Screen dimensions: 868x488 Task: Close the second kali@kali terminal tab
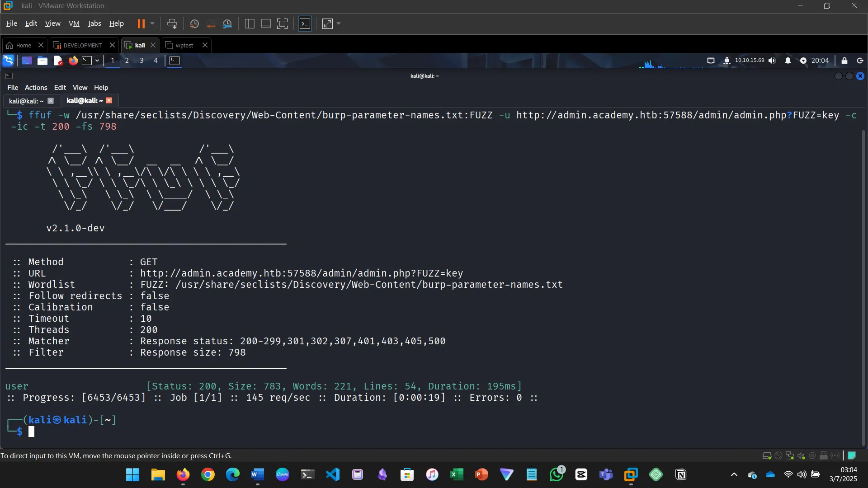pyautogui.click(x=109, y=100)
